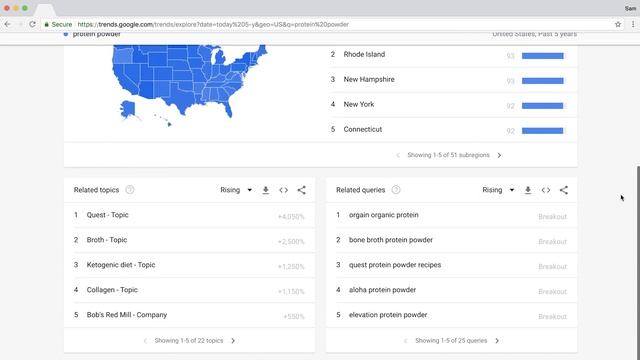Open help for Related topics
The image size is (640, 360).
130,190
